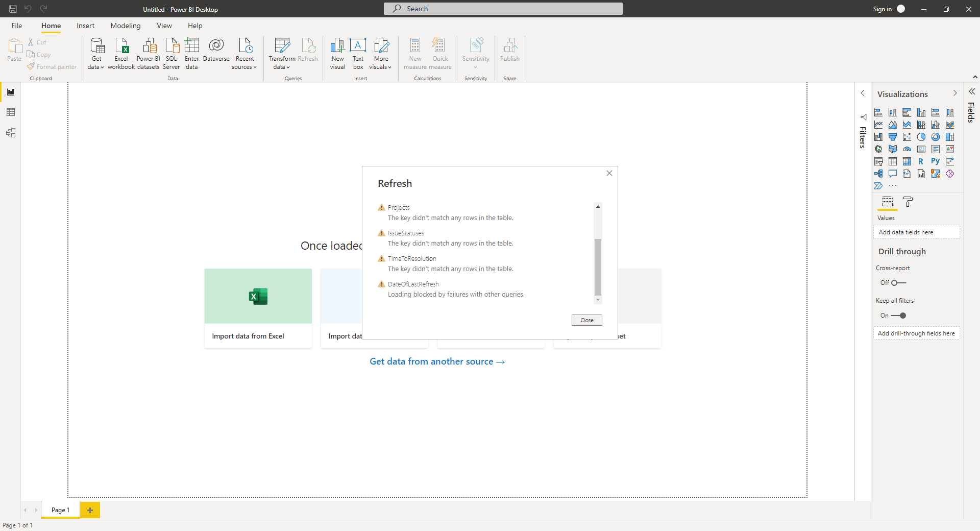Choose SQL Server data source
Screen dimensions: 980x531
coord(171,53)
